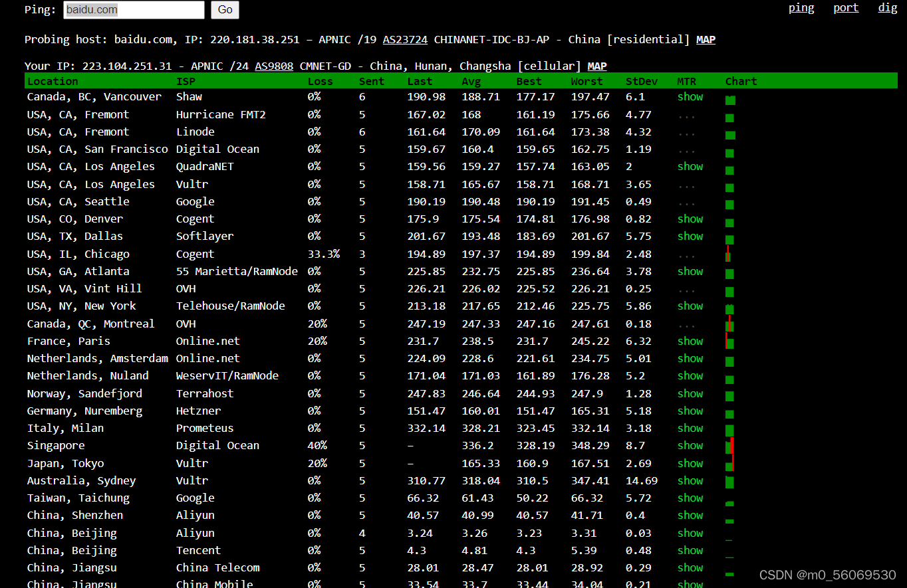Switch to the ping tool tab
907x588 pixels.
801,8
